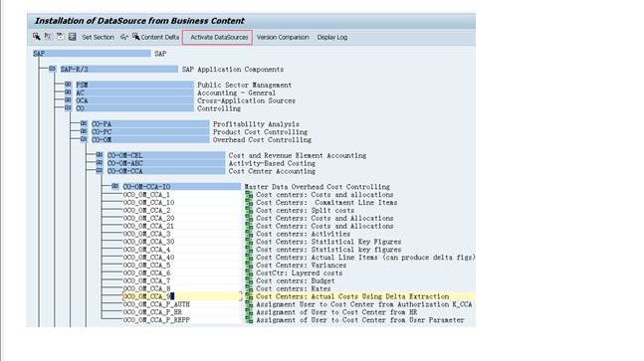The image size is (644, 361).
Task: Click DataSource icon for Rates row
Action: pyautogui.click(x=249, y=288)
